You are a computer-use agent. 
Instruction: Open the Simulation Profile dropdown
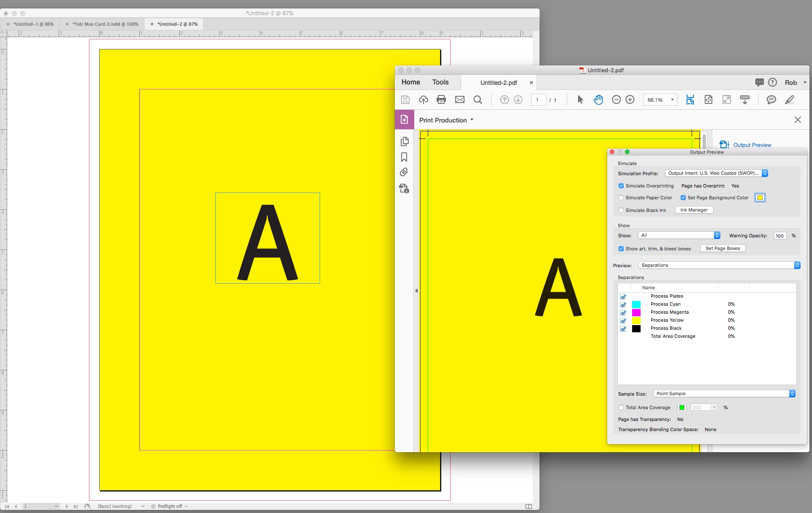pyautogui.click(x=716, y=173)
